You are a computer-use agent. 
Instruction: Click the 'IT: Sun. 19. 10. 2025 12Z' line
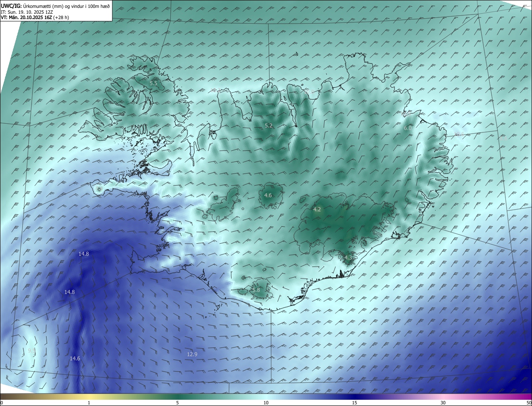[27, 12]
